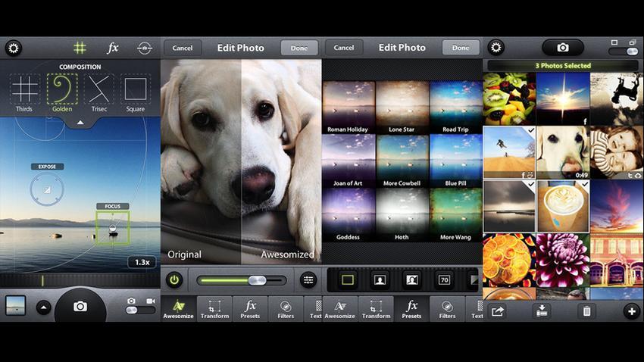Collapse the Composition panel with the arrow
Image resolution: width=644 pixels, height=362 pixels.
click(80, 122)
